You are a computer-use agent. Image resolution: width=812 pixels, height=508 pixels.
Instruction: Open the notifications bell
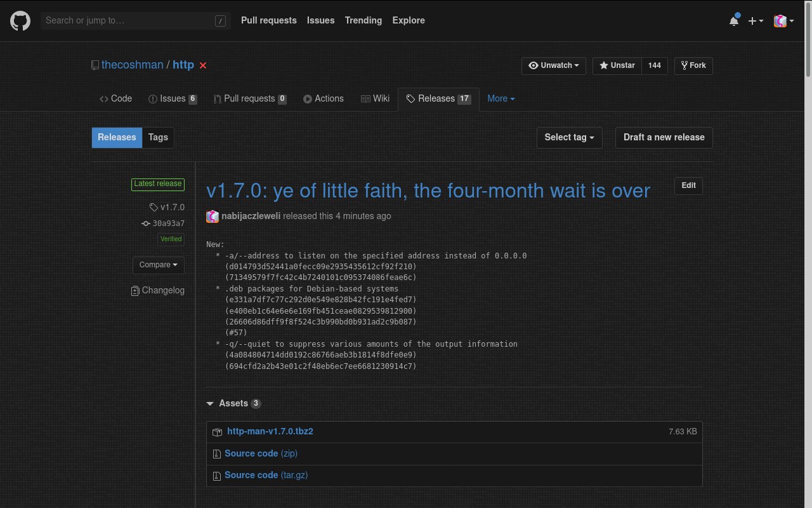[734, 21]
